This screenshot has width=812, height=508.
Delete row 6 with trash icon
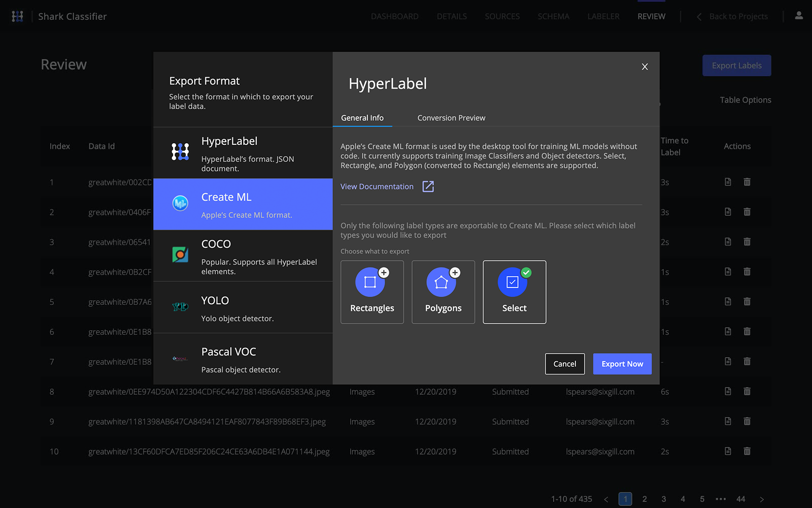pyautogui.click(x=747, y=332)
